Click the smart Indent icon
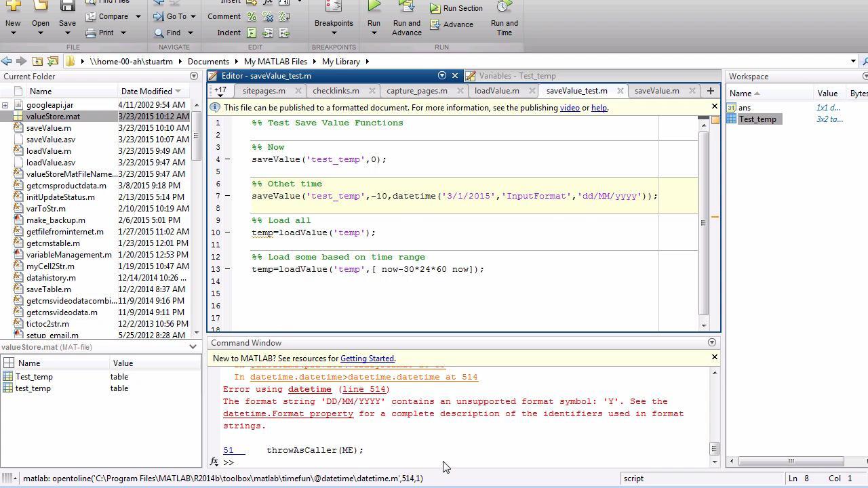This screenshot has width=868, height=488. pyautogui.click(x=252, y=33)
